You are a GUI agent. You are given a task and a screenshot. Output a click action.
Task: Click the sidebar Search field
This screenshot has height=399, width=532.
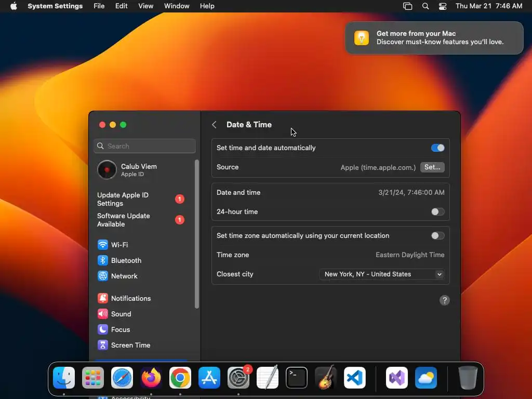pyautogui.click(x=145, y=146)
